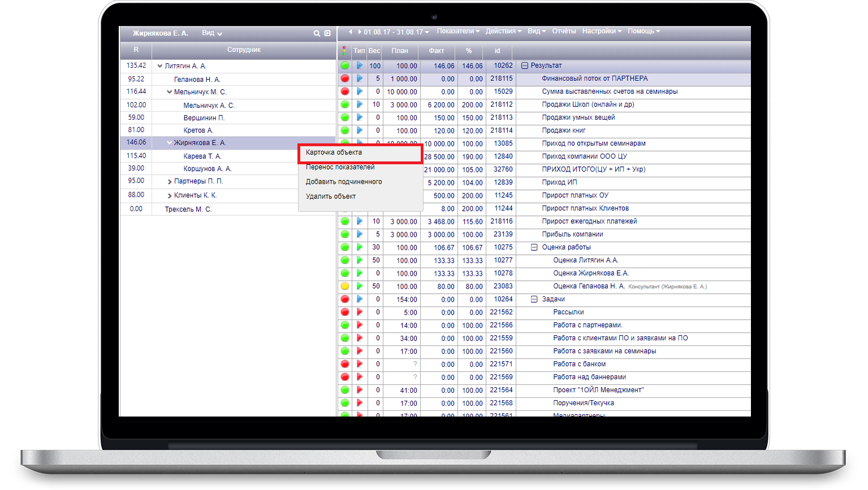
Task: Click the red status light for Рассылки
Action: click(345, 312)
